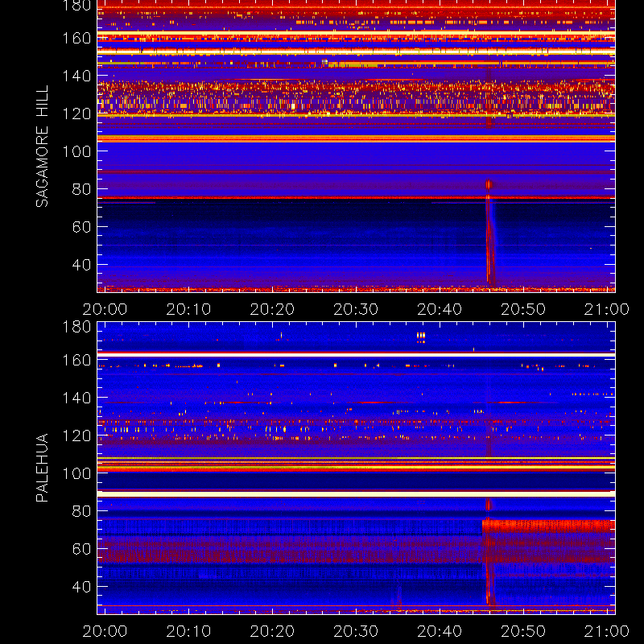644x644 pixels.
Task: Click the PALEHUA axis label
Action: pos(42,468)
